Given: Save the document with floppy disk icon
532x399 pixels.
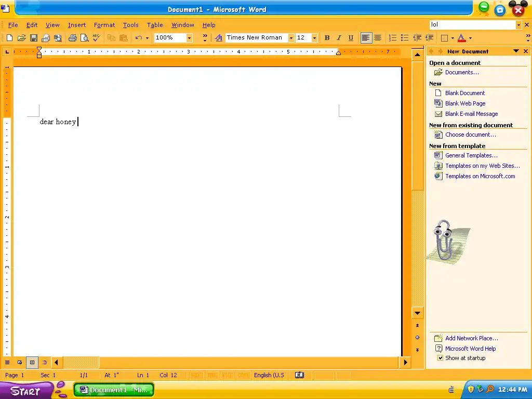Looking at the screenshot, I should 34,37.
